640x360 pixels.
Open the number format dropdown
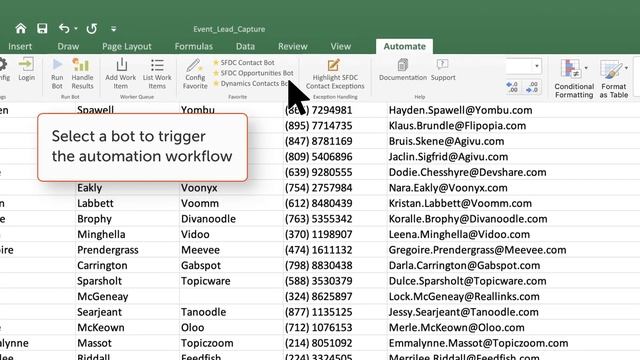(536, 66)
